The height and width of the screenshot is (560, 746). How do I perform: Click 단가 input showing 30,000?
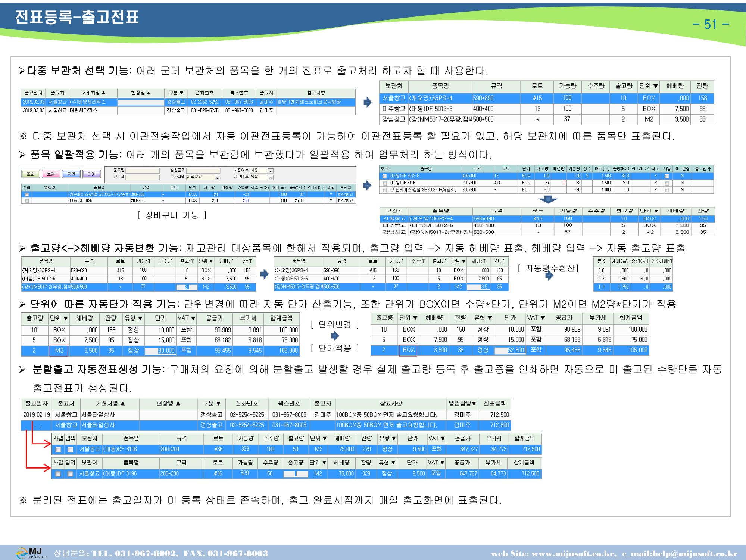[160, 351]
